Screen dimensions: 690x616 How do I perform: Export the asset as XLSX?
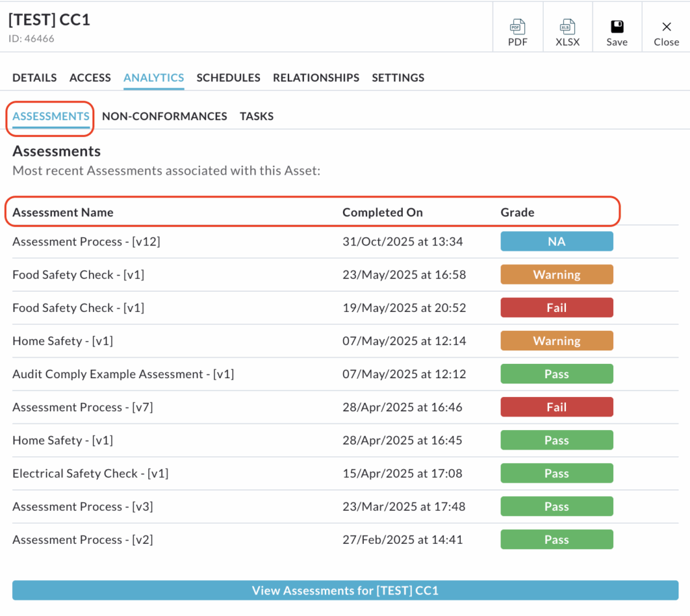567,32
